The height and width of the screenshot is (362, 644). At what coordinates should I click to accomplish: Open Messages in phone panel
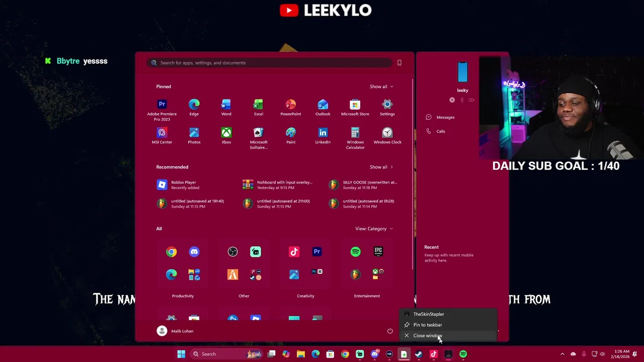(x=440, y=117)
